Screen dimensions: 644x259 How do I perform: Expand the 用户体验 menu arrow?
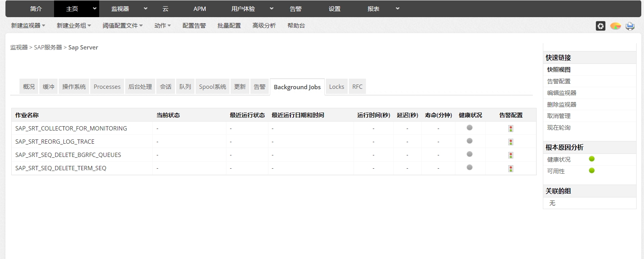(x=271, y=9)
